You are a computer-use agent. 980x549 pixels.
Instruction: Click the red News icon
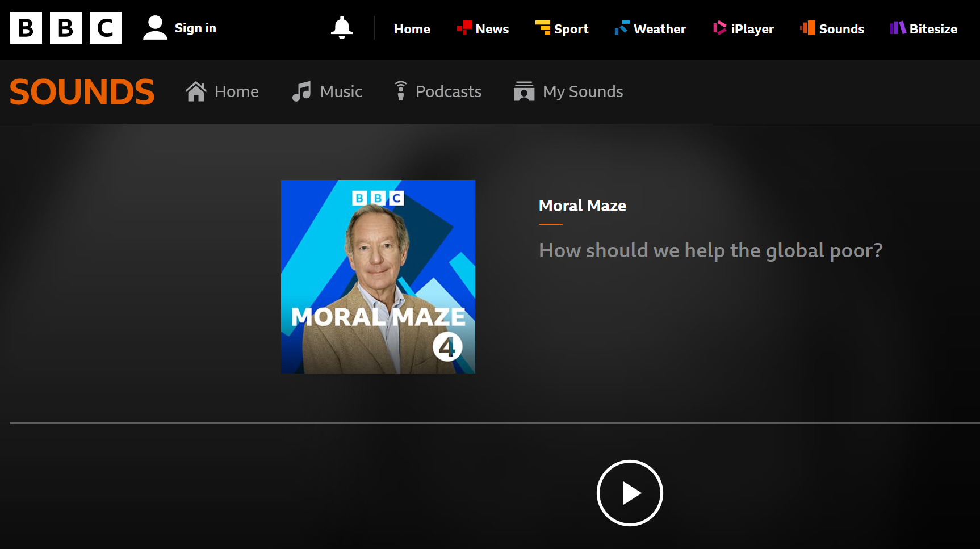[464, 28]
